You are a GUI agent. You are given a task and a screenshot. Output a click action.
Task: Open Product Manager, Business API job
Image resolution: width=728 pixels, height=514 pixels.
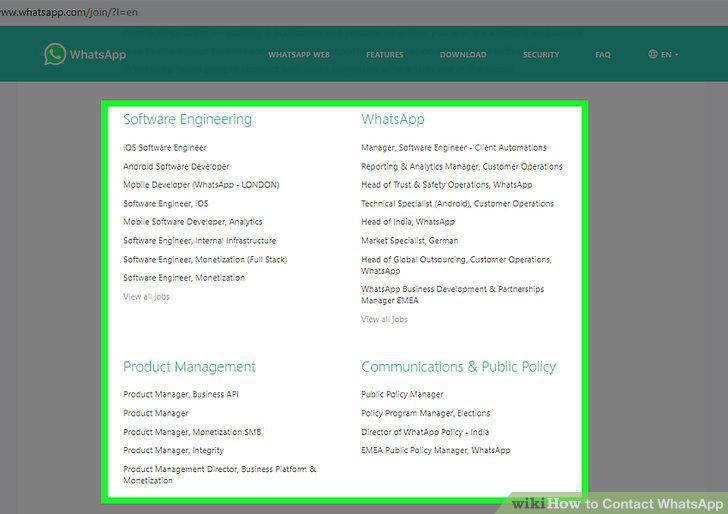(181, 394)
